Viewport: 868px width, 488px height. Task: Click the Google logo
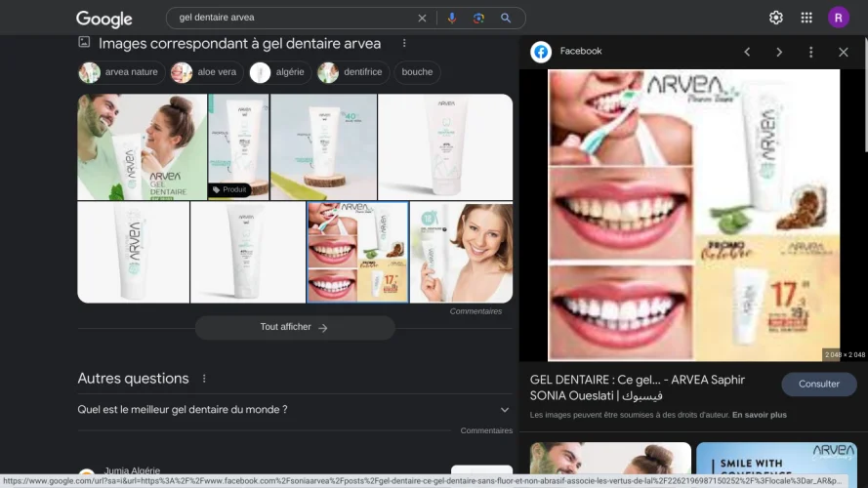coord(104,19)
